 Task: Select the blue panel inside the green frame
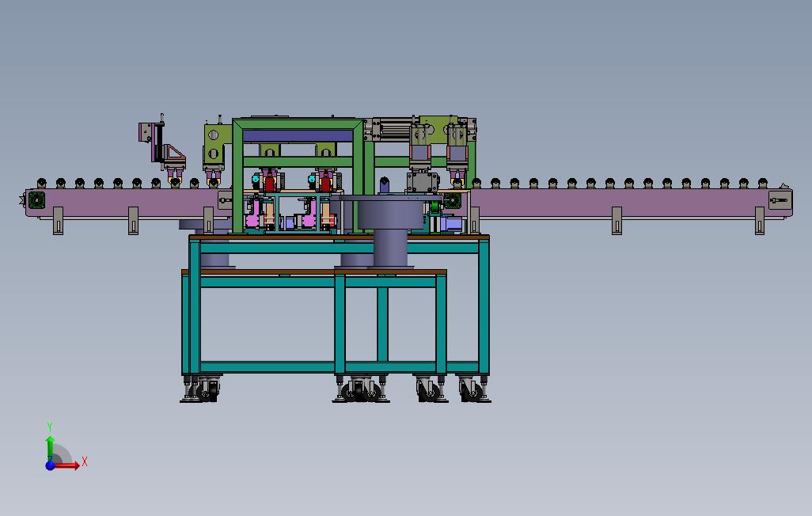pos(298,136)
